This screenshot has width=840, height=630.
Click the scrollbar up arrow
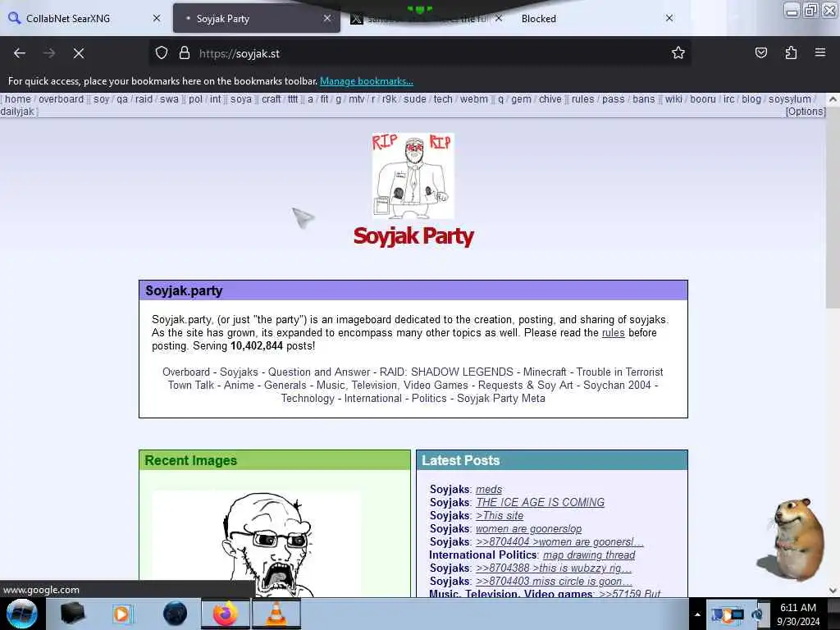(833, 99)
